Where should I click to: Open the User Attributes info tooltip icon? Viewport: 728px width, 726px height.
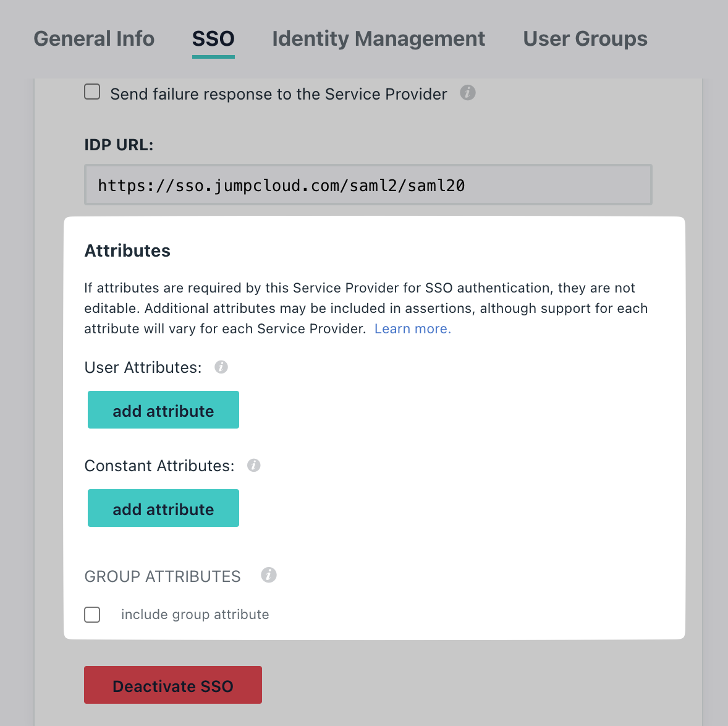coord(222,366)
